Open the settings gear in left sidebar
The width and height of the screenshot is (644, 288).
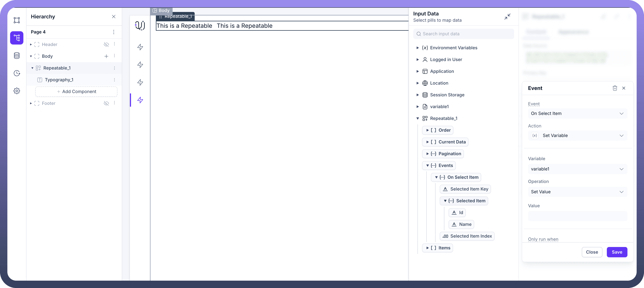click(x=17, y=91)
